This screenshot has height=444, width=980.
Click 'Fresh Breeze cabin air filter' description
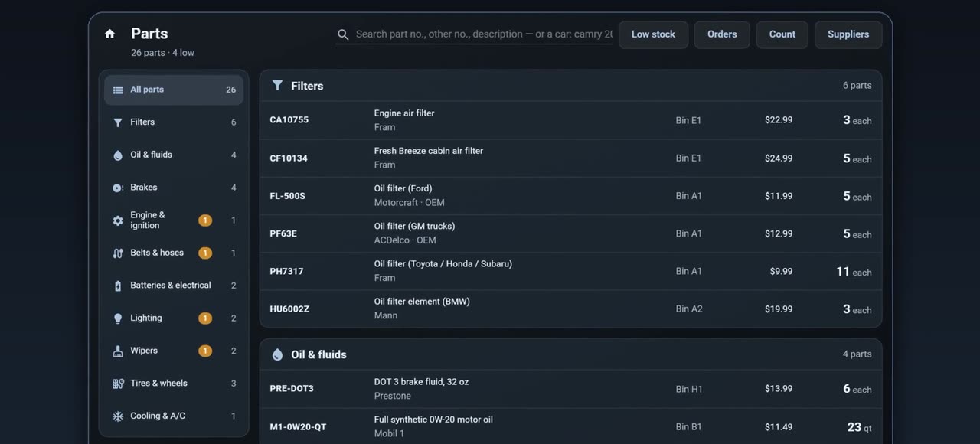[429, 151]
